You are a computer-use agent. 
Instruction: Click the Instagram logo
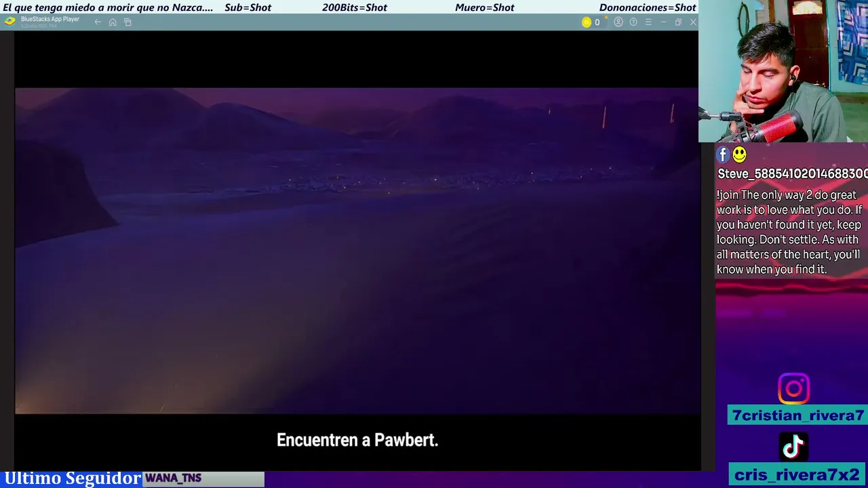[793, 389]
